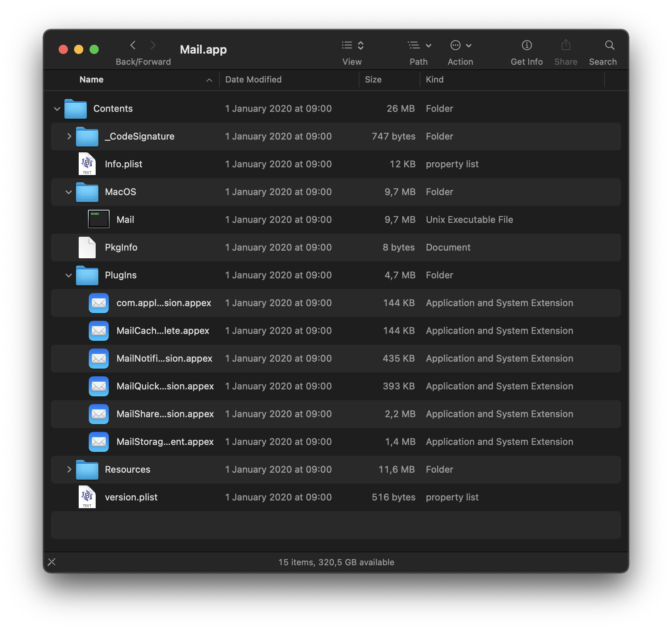Select the com.appl…sion.appex mail icon
Screen dimensions: 672x630
99,303
